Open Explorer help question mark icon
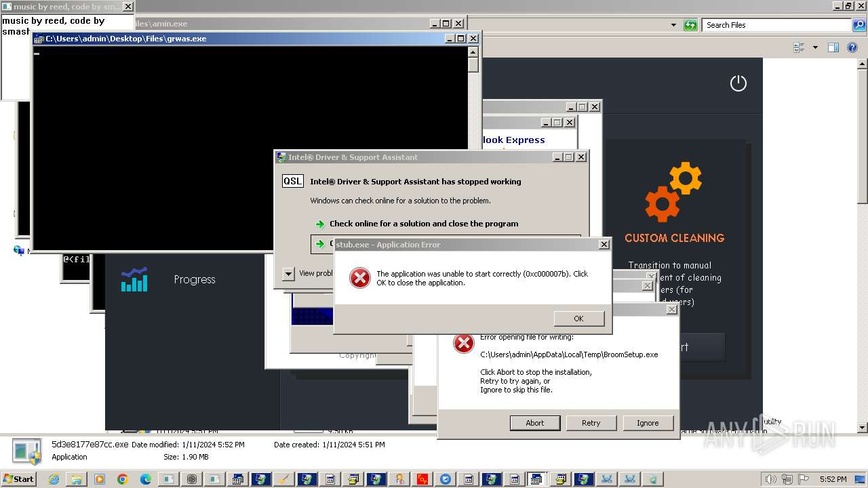868x488 pixels. click(x=854, y=47)
